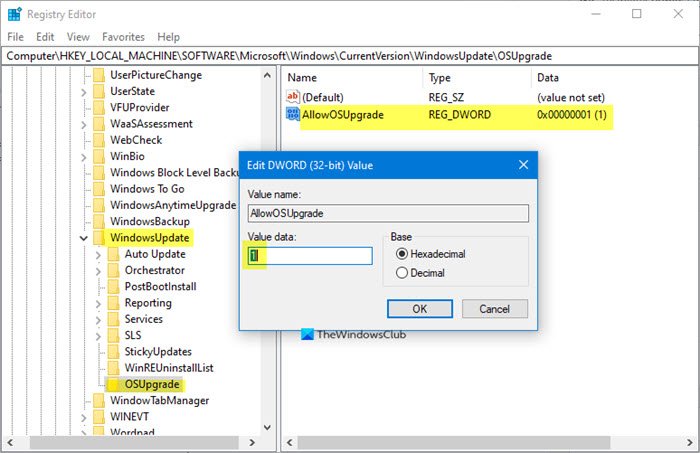Click the WinREUninstallList folder icon
The image size is (700, 453).
(113, 368)
